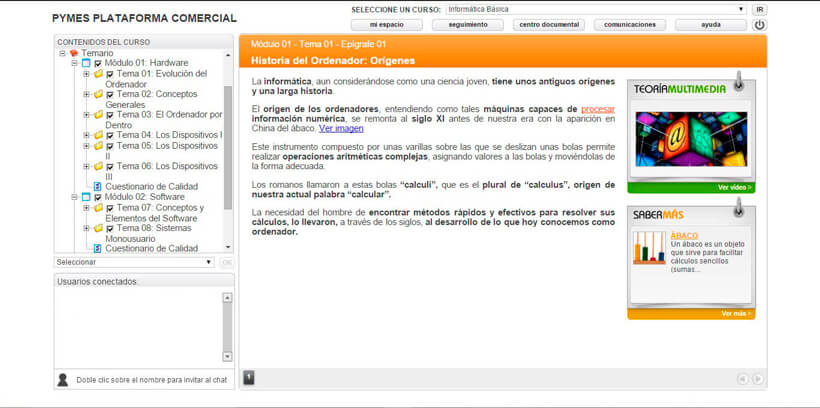This screenshot has width=820, height=408.
Task: Click the 'Ver más' button
Action: click(736, 314)
